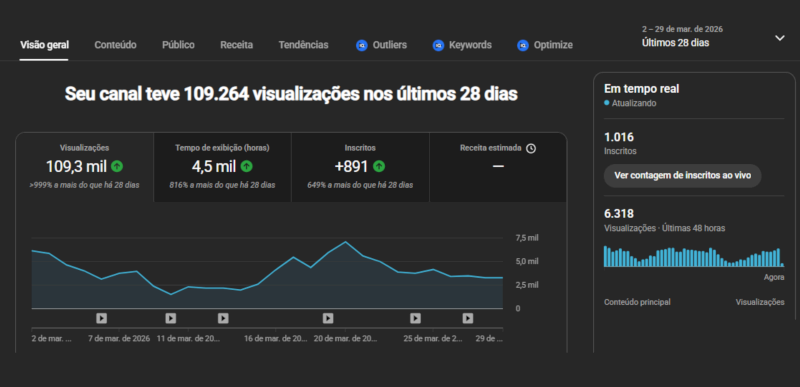
Task: Click the Atualizando status text
Action: click(634, 103)
